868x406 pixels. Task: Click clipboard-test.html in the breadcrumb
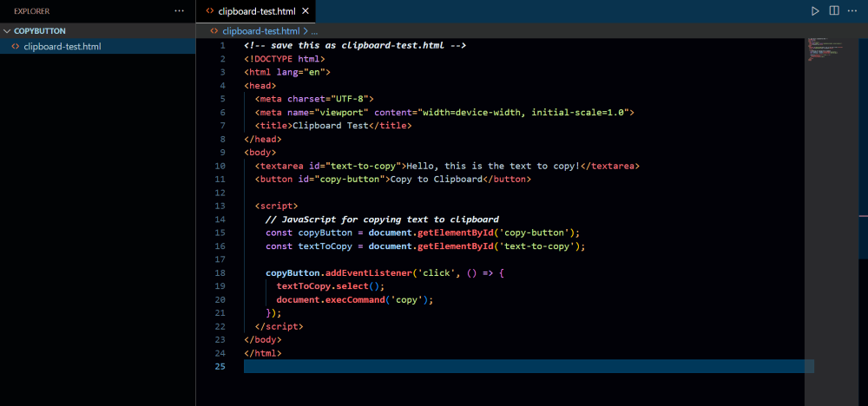click(x=260, y=31)
